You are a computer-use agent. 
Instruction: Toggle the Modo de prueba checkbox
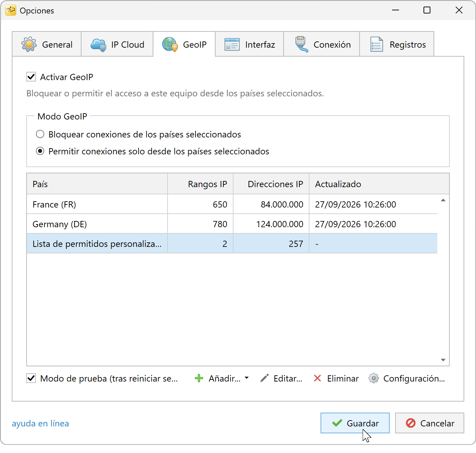click(31, 378)
